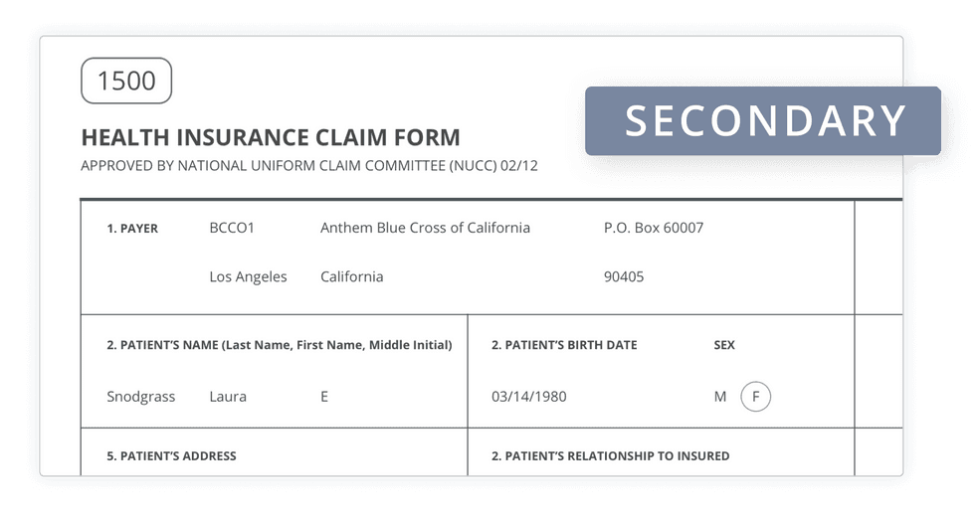Click the SECONDARY badge
The width and height of the screenshot is (980, 524).
tap(762, 120)
